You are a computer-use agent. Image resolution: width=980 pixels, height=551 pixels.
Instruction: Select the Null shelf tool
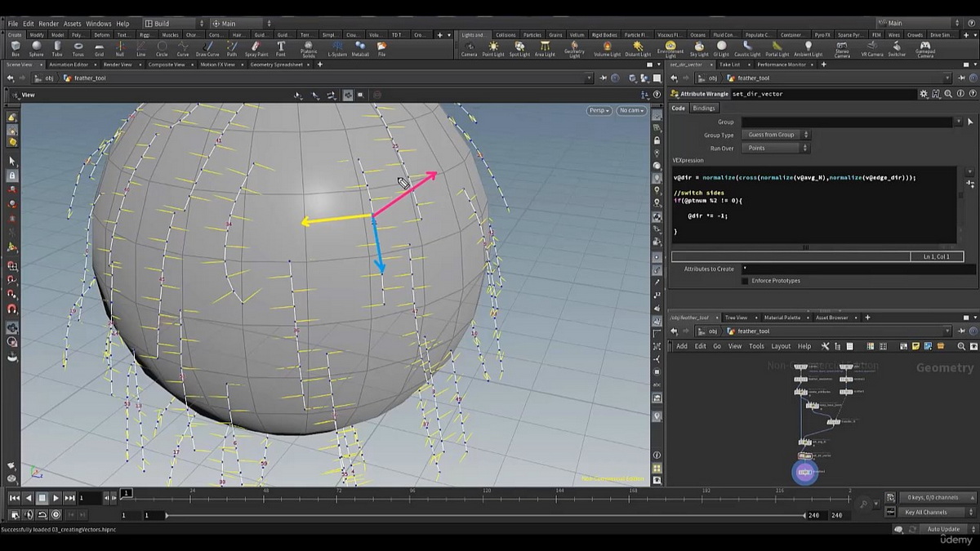(120, 48)
